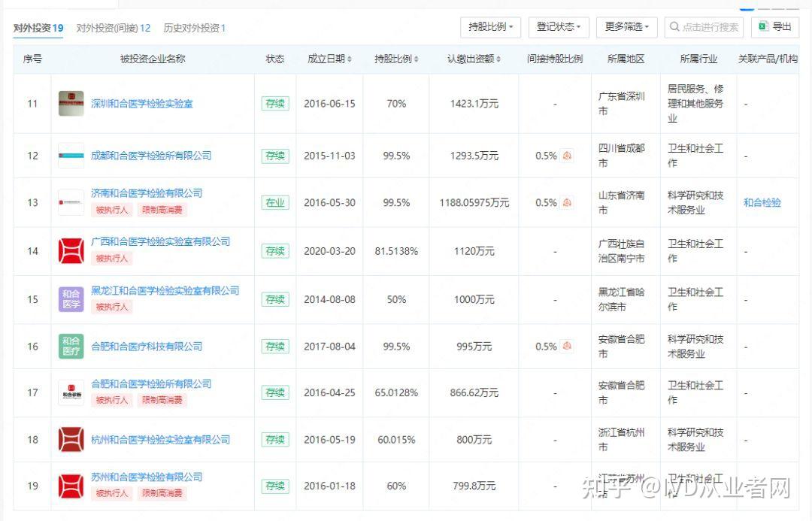Click 所属行业 column header
Viewport: 812px width, 521px height.
(698, 59)
